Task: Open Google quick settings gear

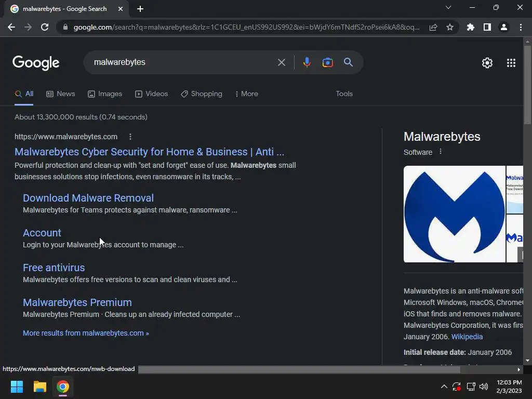Action: 487,63
